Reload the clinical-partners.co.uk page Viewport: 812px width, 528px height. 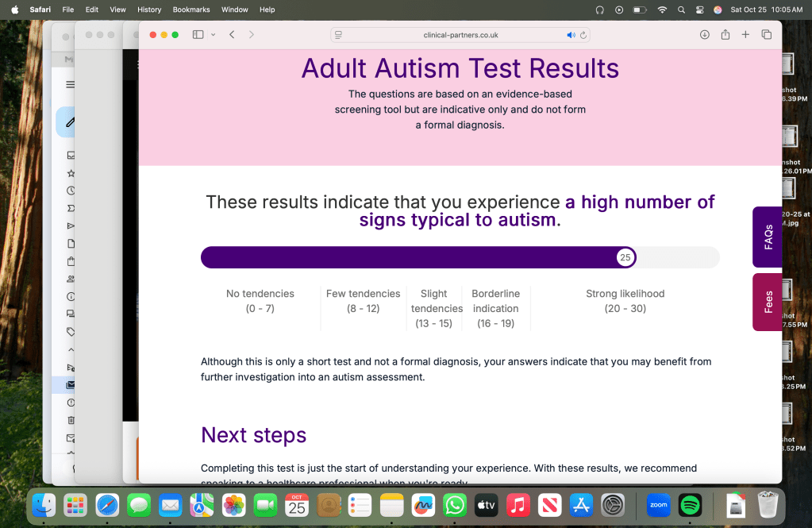[583, 35]
